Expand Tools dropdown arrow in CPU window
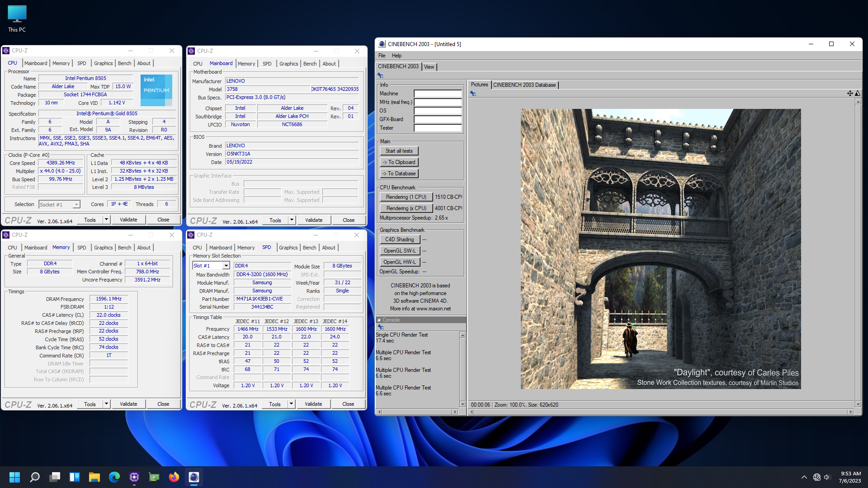Viewport: 868px width, 488px height. 106,220
